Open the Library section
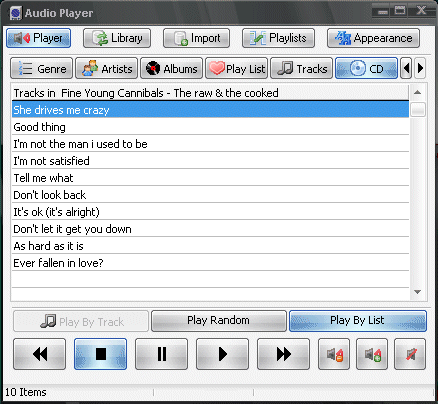This screenshot has height=404, width=438. pos(117,38)
